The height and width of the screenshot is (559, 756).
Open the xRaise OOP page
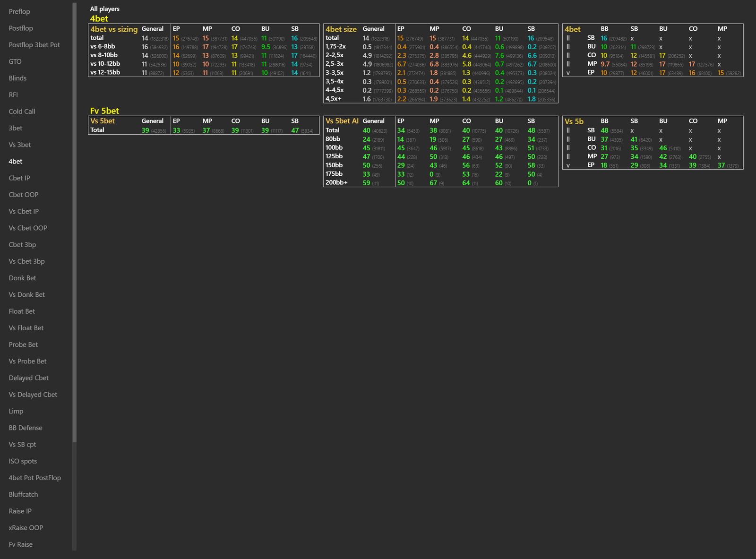coord(26,528)
